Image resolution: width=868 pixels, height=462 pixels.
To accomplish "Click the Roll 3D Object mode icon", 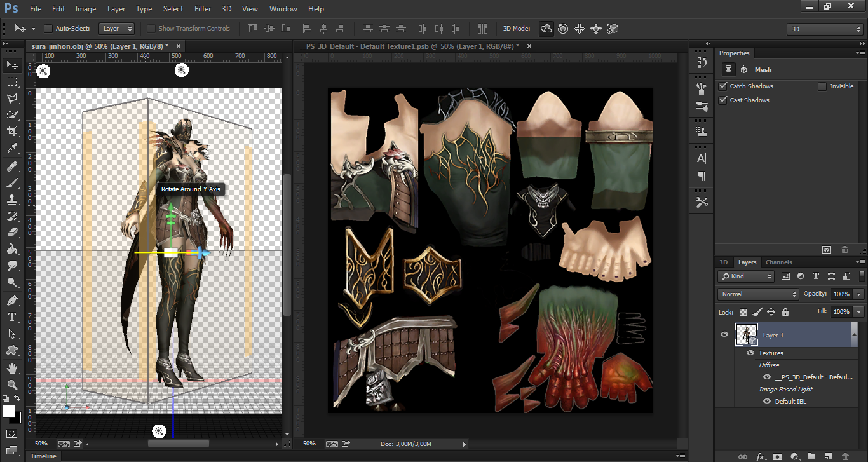I will 563,29.
